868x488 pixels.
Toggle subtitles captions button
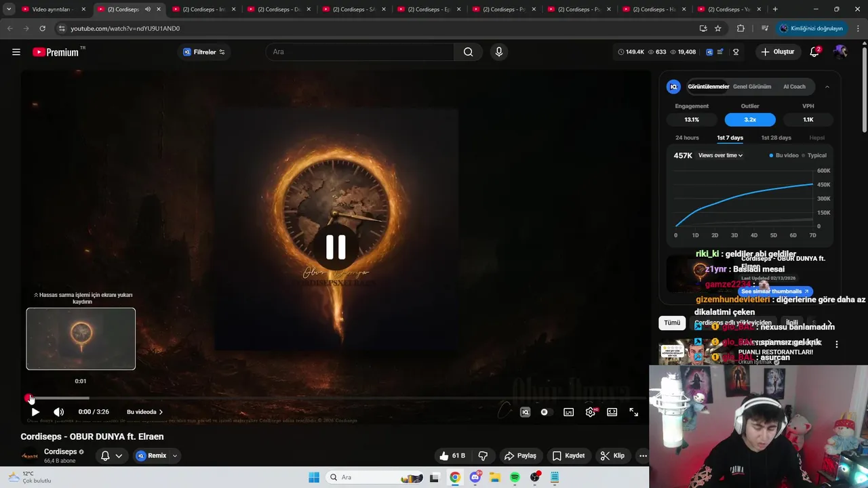[x=569, y=412]
